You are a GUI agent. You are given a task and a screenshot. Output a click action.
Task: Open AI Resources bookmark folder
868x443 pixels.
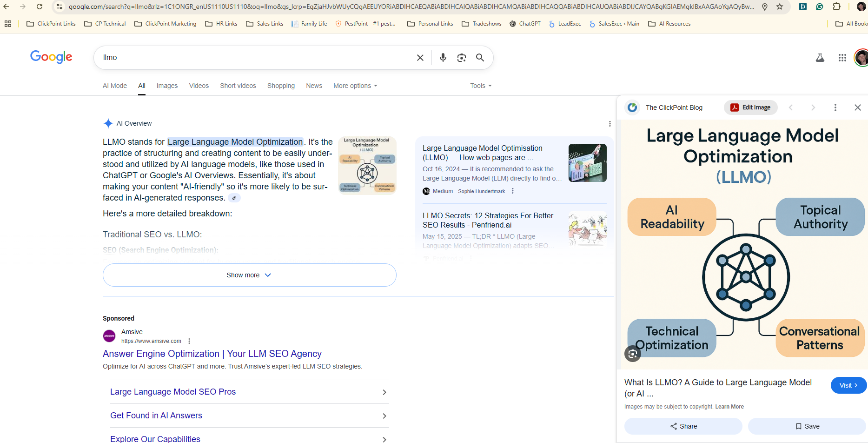669,24
